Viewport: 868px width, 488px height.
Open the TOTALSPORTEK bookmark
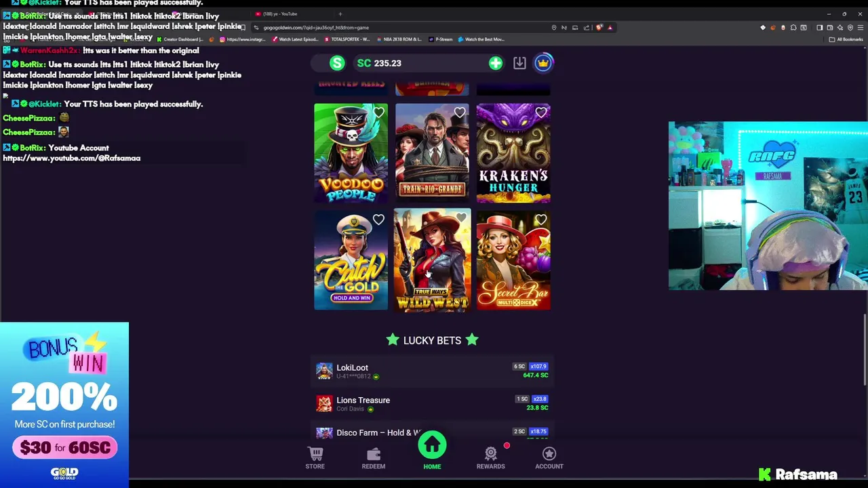click(347, 39)
